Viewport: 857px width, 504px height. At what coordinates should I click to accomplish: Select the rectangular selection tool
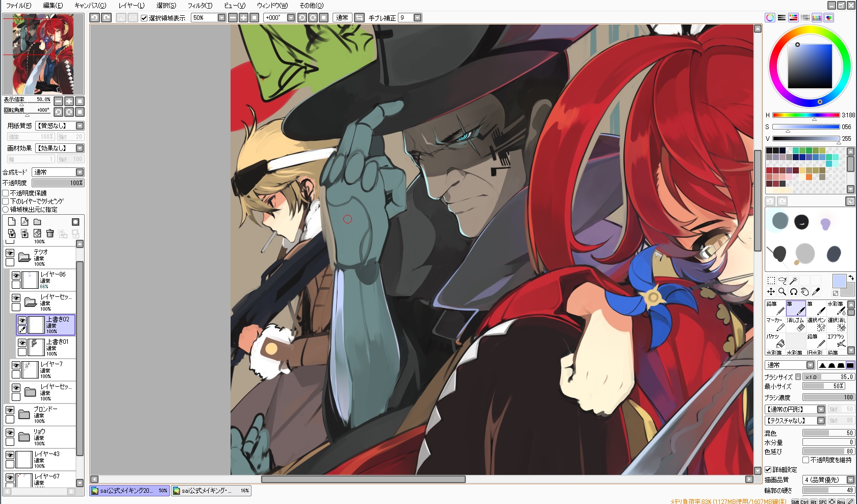(x=771, y=281)
